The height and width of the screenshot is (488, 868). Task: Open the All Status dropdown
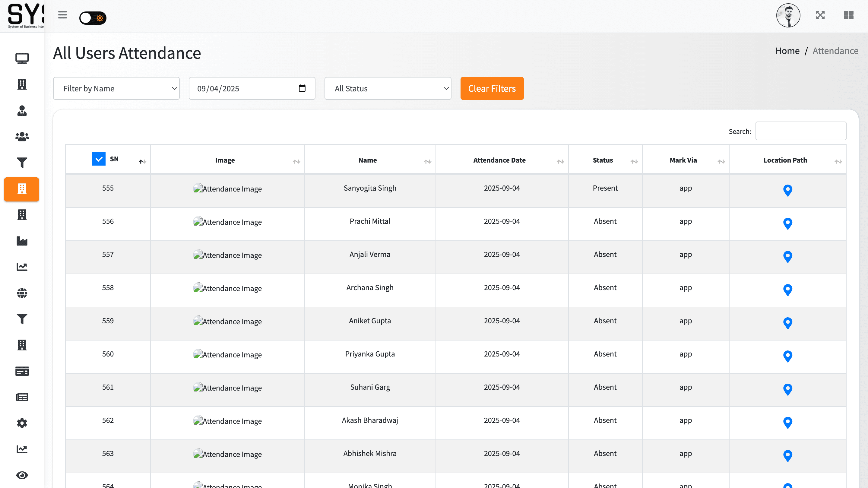[388, 89]
